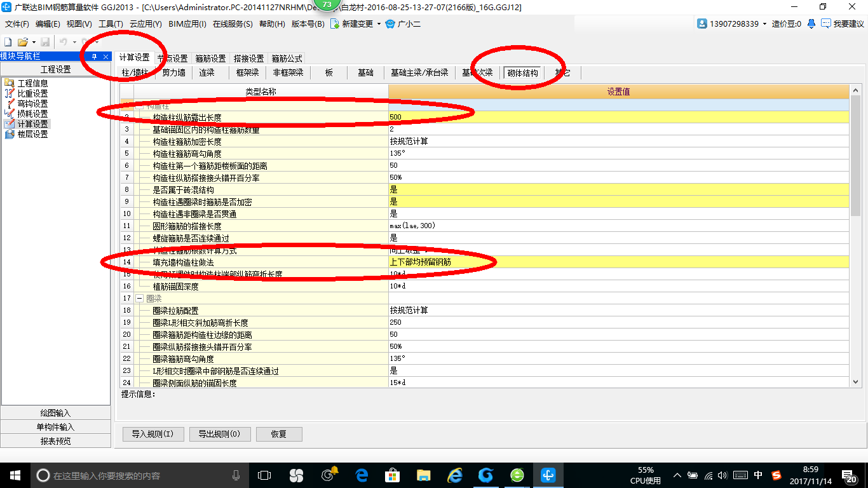868x488 pixels.
Task: Open the 编辑(E) menu
Action: [x=48, y=24]
